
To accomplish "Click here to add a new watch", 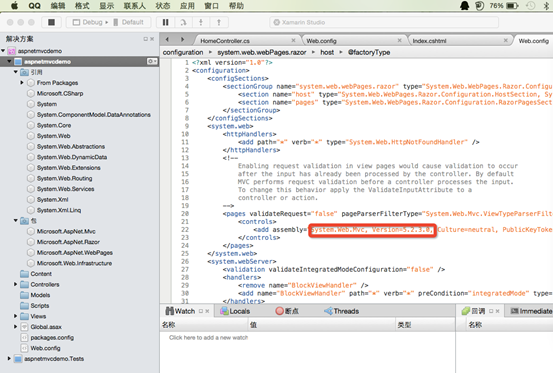I will click(208, 337).
